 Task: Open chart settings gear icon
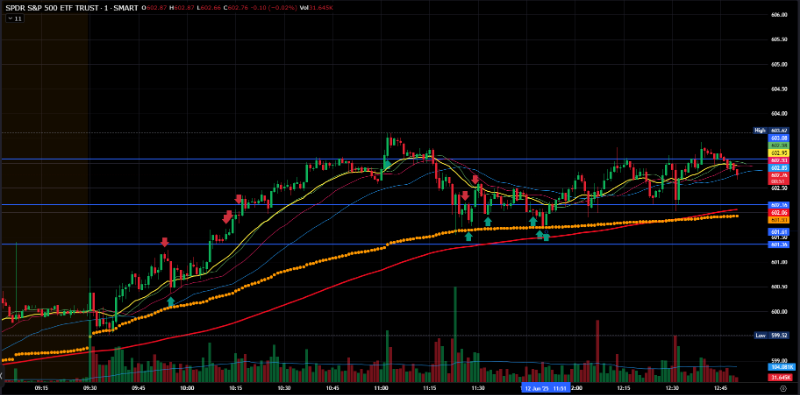pos(783,389)
